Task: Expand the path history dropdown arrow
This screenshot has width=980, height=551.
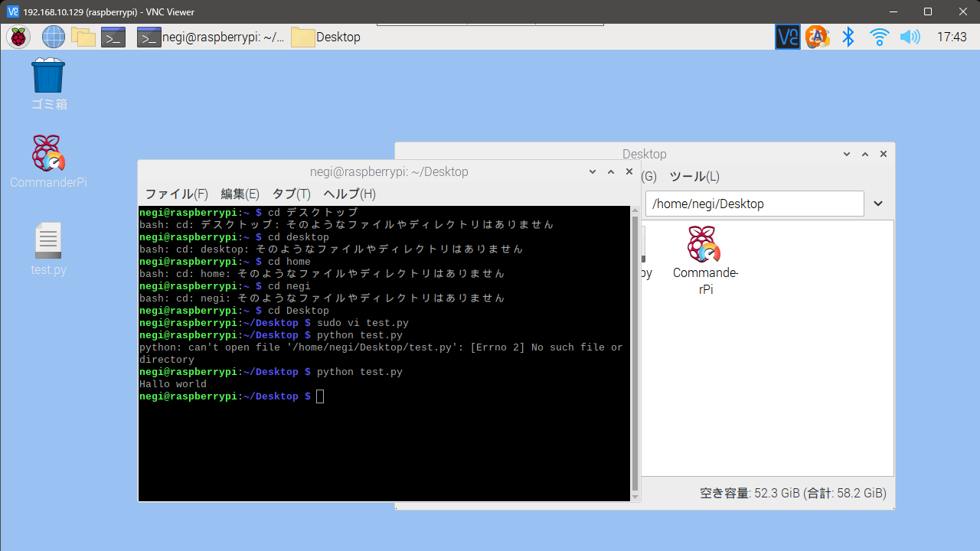Action: (878, 204)
